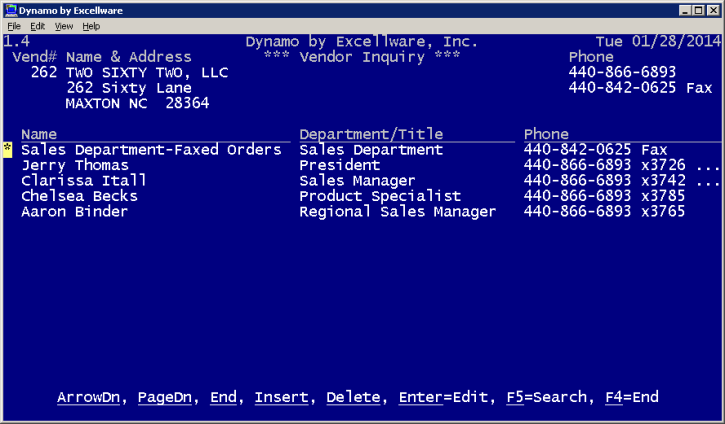
Task: Click the President title cell
Action: coord(340,165)
